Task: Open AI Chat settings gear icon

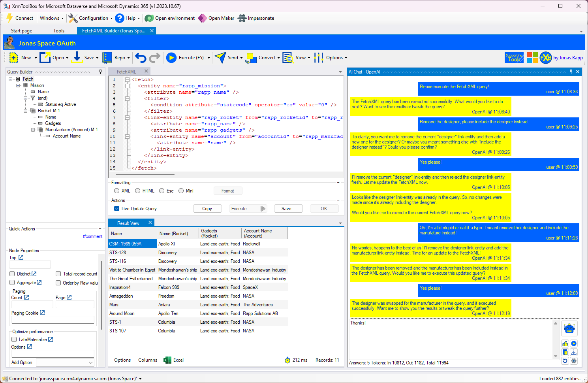Action: [574, 361]
